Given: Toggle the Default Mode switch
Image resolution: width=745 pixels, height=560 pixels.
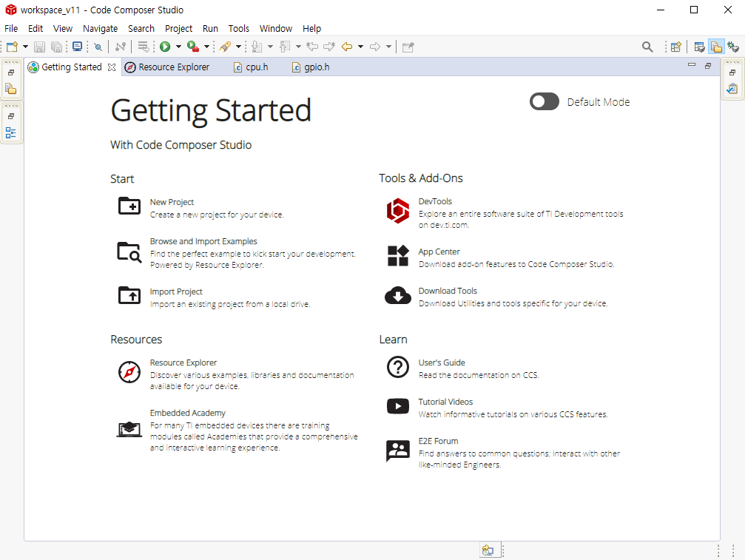Looking at the screenshot, I should (545, 101).
